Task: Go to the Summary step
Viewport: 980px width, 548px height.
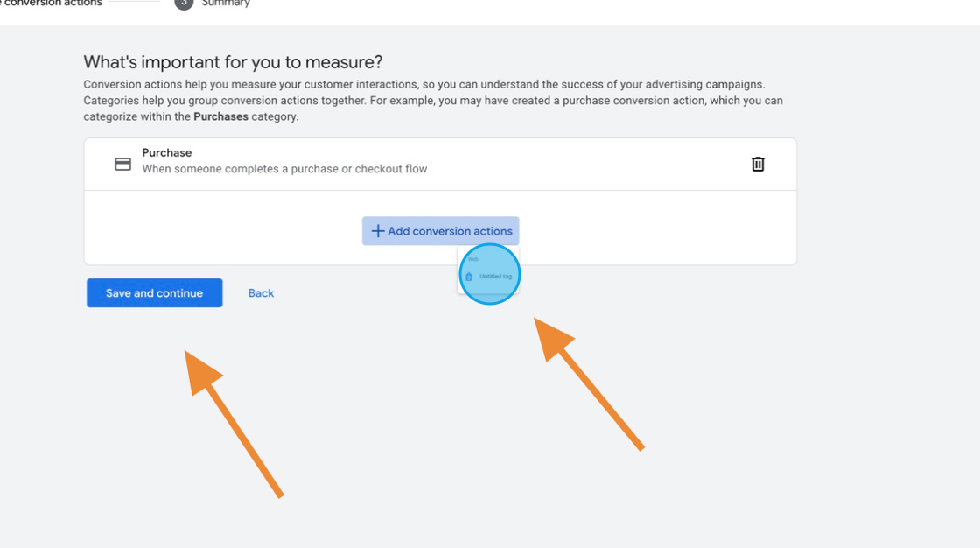Action: pyautogui.click(x=226, y=4)
